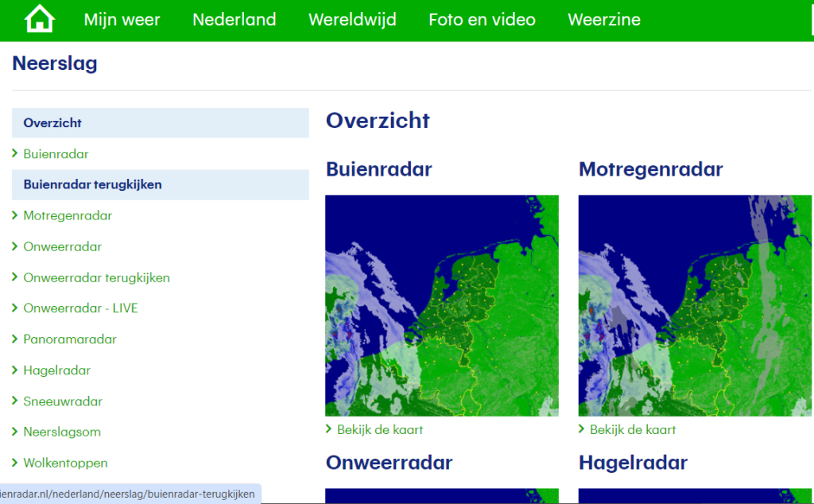Click the Hagelradar map thumbnail
Screen dimensions: 814x504
(695, 496)
